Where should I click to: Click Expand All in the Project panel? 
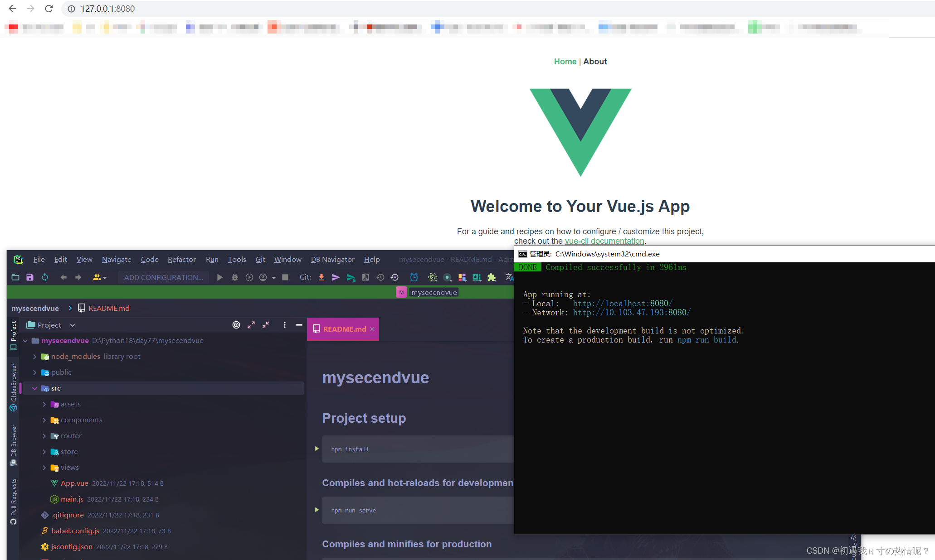pos(251,325)
